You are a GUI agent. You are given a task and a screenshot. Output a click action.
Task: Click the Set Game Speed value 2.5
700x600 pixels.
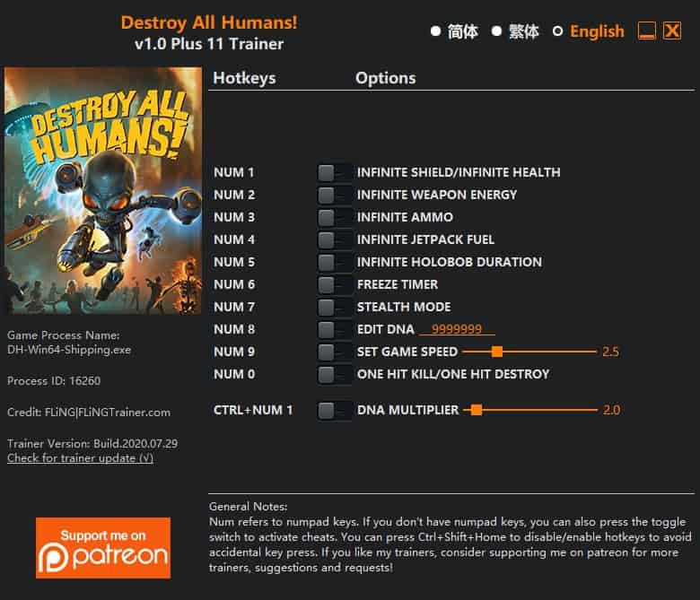click(611, 352)
